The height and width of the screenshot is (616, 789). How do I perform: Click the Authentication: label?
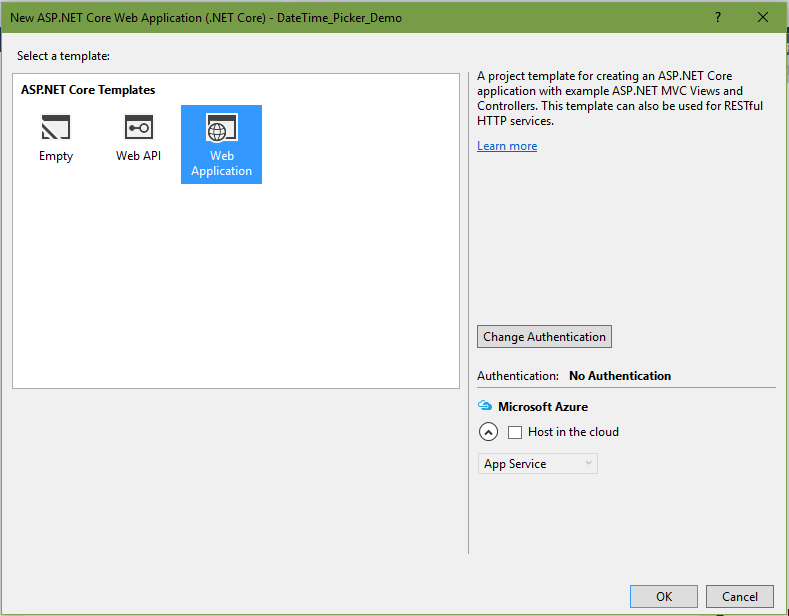(518, 376)
